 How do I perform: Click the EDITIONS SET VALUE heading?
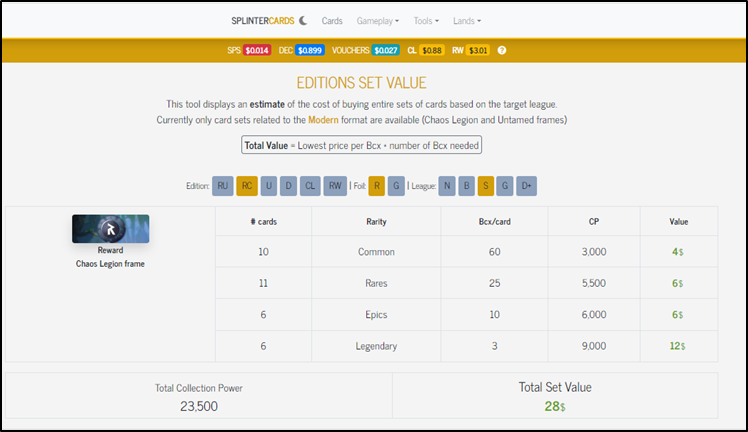point(361,82)
